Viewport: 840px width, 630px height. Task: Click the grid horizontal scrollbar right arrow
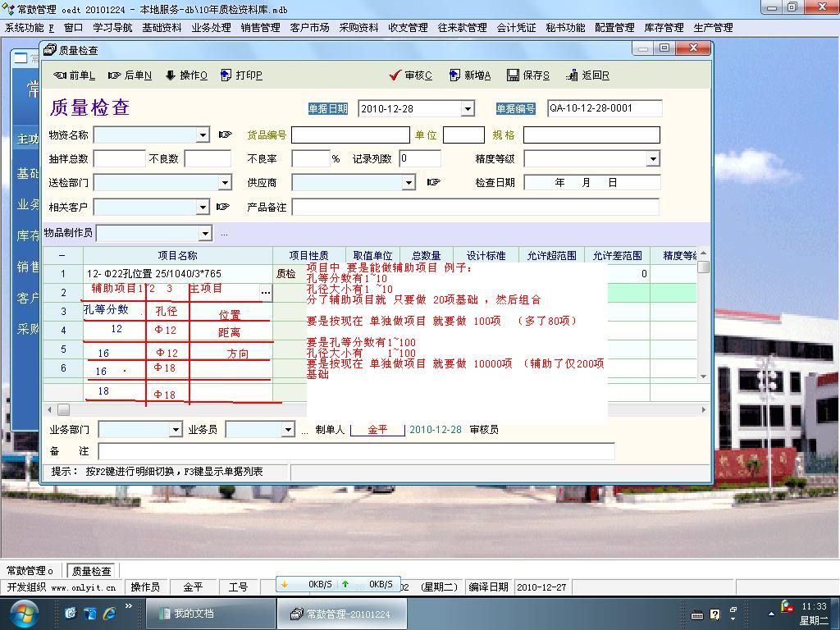click(703, 409)
